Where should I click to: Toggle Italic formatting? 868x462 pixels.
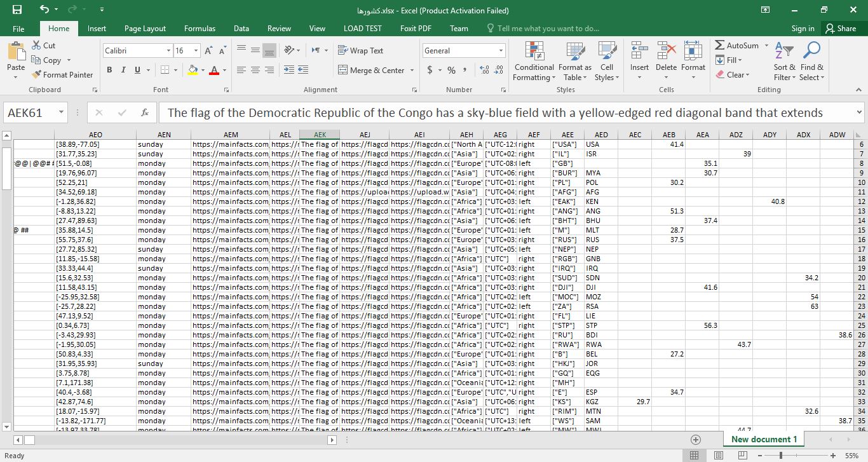coord(123,70)
